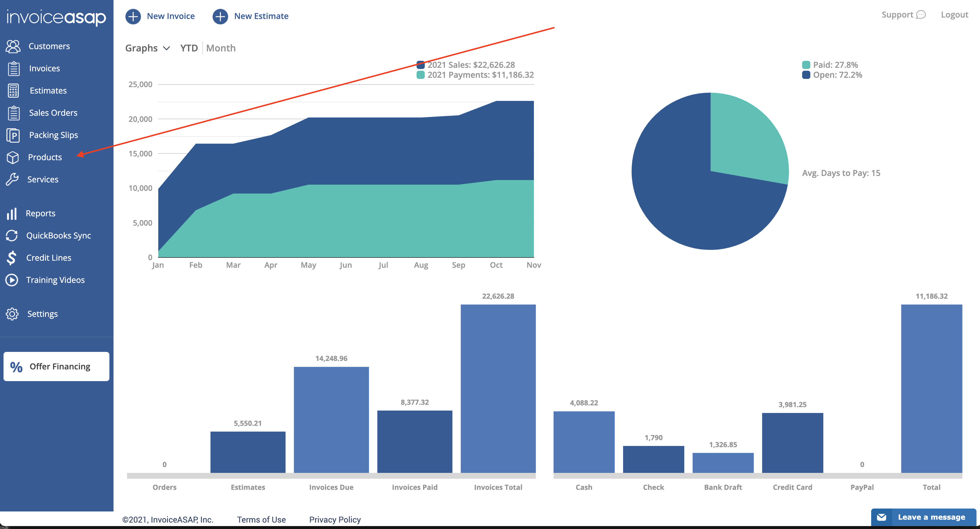980x529 pixels.
Task: Click the 2021 Sales legend swatch
Action: pyautogui.click(x=421, y=65)
